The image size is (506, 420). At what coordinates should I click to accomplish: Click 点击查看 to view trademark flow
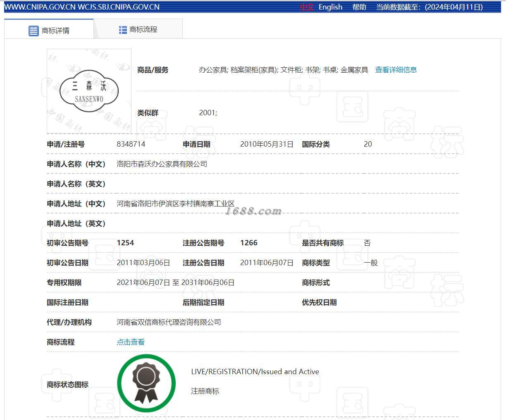(x=131, y=342)
